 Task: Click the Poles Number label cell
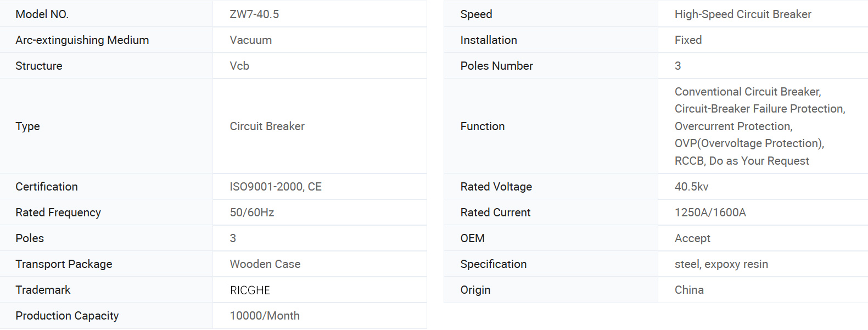tap(496, 66)
